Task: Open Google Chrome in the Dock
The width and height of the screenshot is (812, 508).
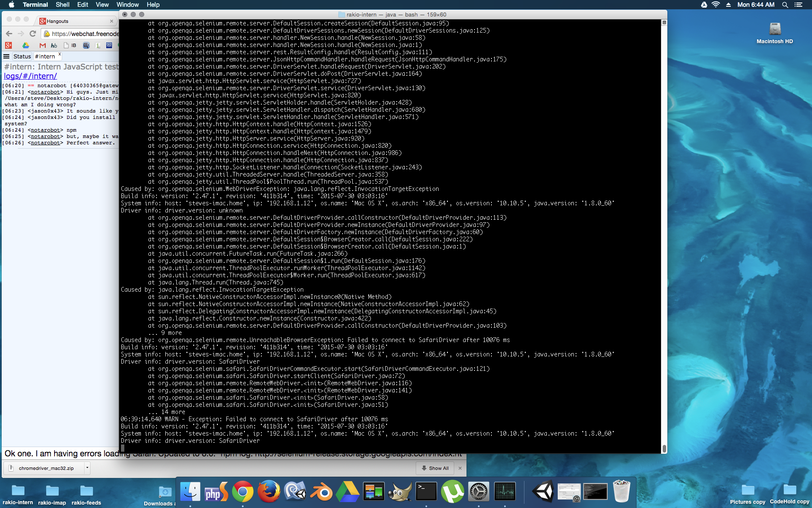Action: click(242, 492)
